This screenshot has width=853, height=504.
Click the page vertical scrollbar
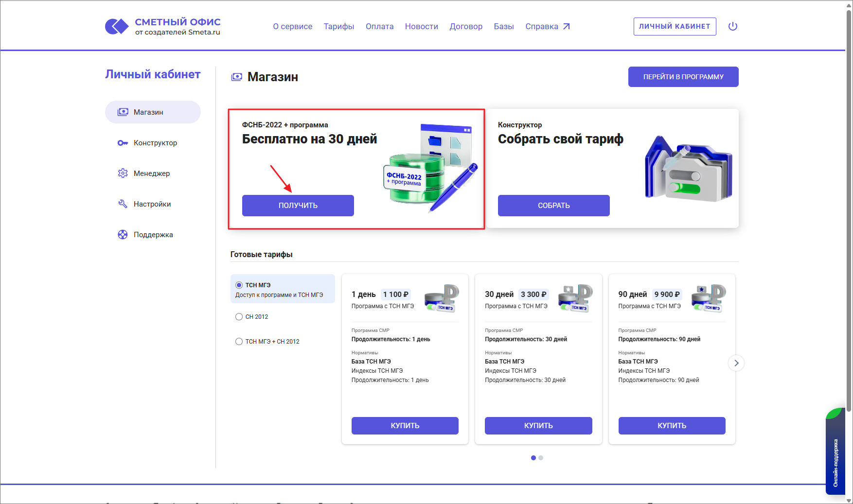pos(849,194)
